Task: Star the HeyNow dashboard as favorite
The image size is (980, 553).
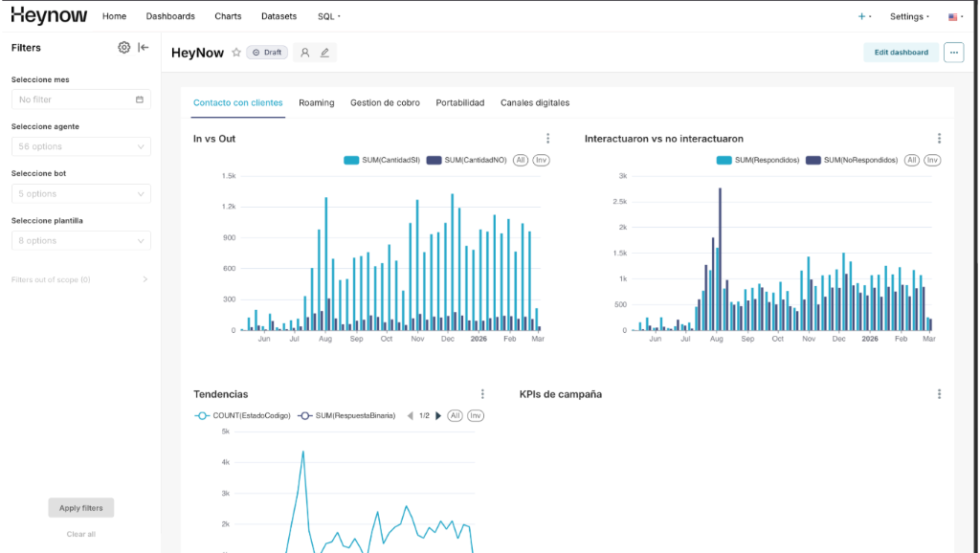Action: point(236,53)
